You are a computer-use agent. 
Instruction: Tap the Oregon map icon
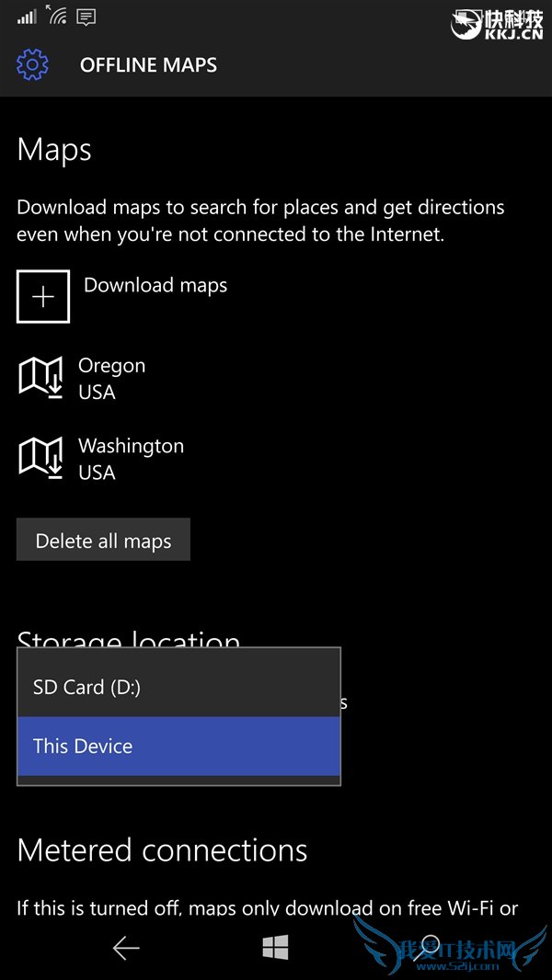tap(40, 377)
